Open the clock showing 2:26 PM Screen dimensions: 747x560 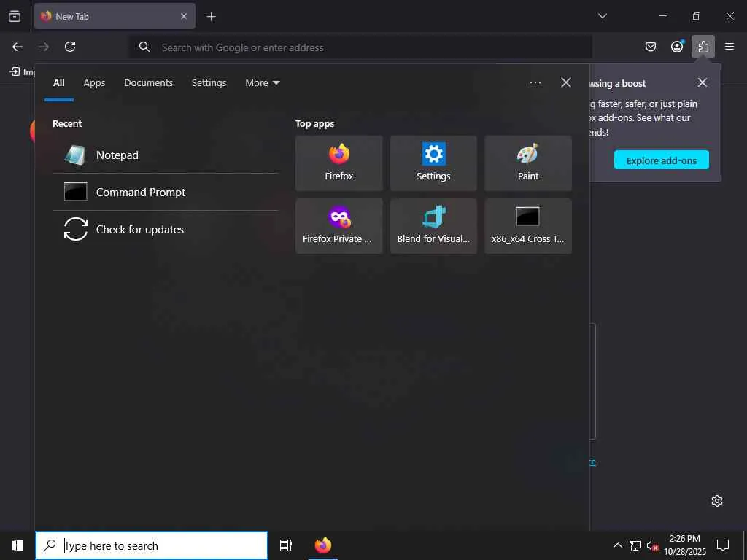pyautogui.click(x=685, y=545)
